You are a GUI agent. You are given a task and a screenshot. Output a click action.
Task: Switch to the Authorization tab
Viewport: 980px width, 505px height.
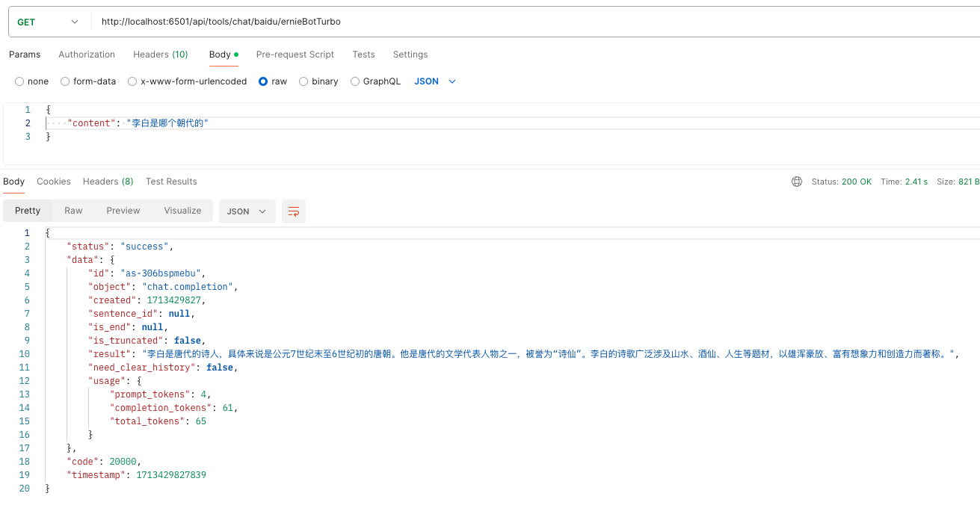click(87, 55)
